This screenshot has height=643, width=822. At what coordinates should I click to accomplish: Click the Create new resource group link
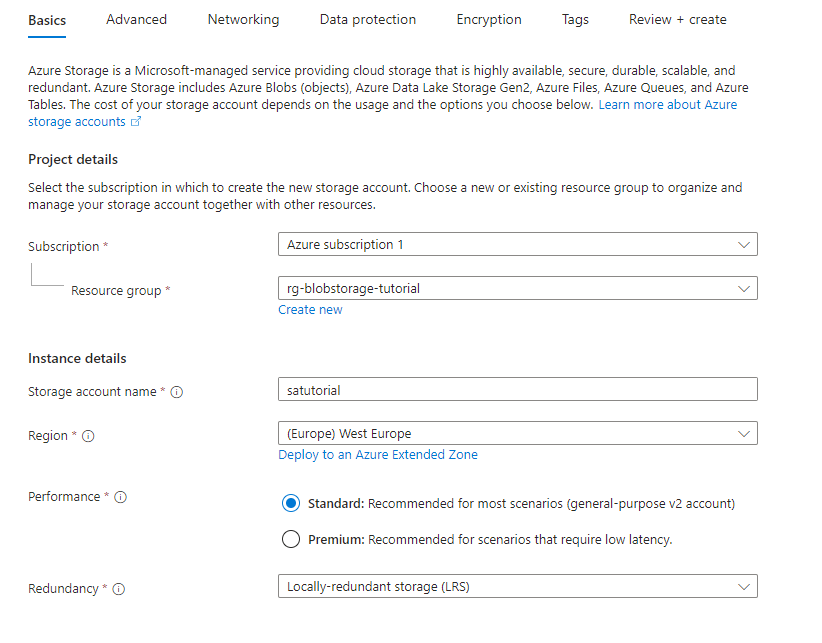click(x=310, y=310)
